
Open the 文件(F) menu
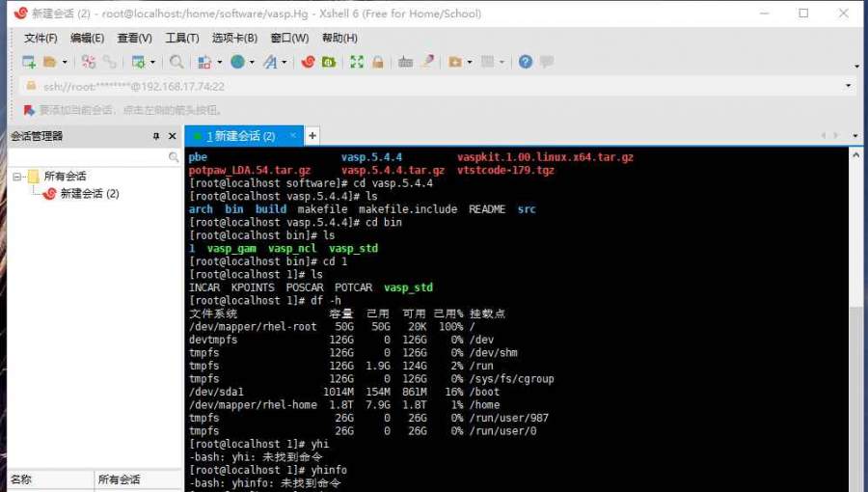[41, 39]
